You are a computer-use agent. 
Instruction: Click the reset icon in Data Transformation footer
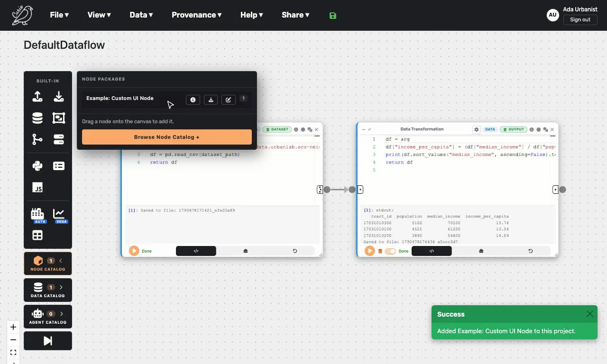[530, 251]
